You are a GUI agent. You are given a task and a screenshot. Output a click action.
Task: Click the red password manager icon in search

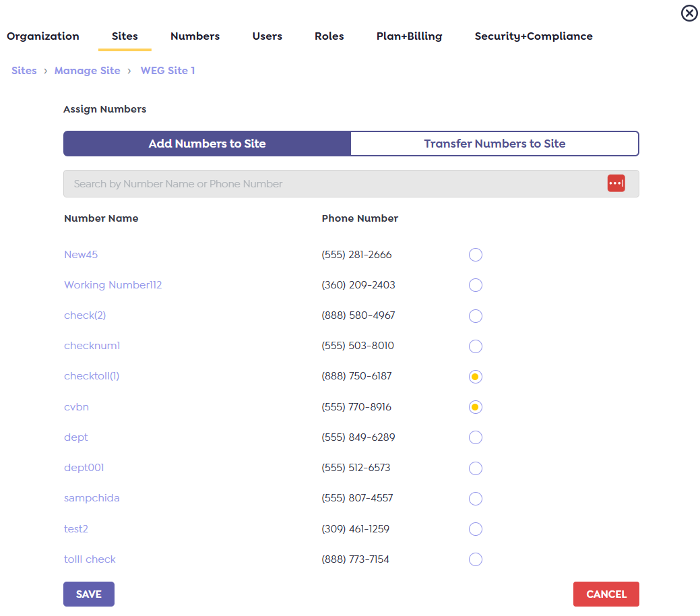616,183
